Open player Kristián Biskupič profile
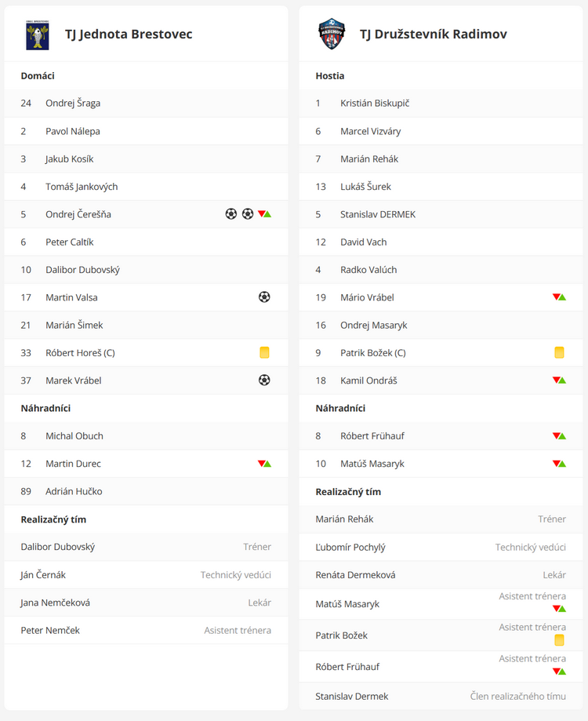The height and width of the screenshot is (721, 588). 375,103
